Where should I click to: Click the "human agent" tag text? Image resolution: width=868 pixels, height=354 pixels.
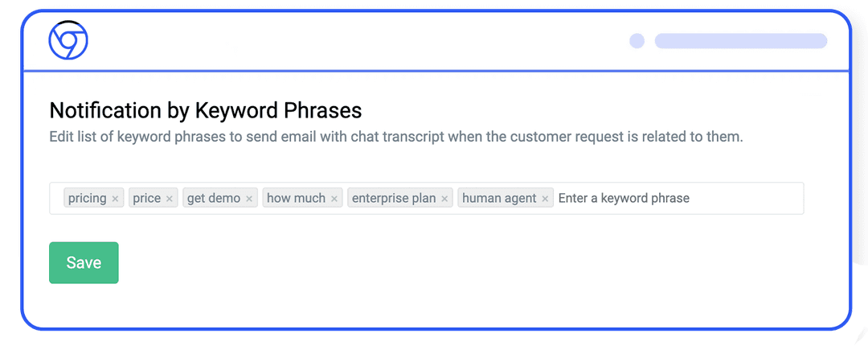499,198
